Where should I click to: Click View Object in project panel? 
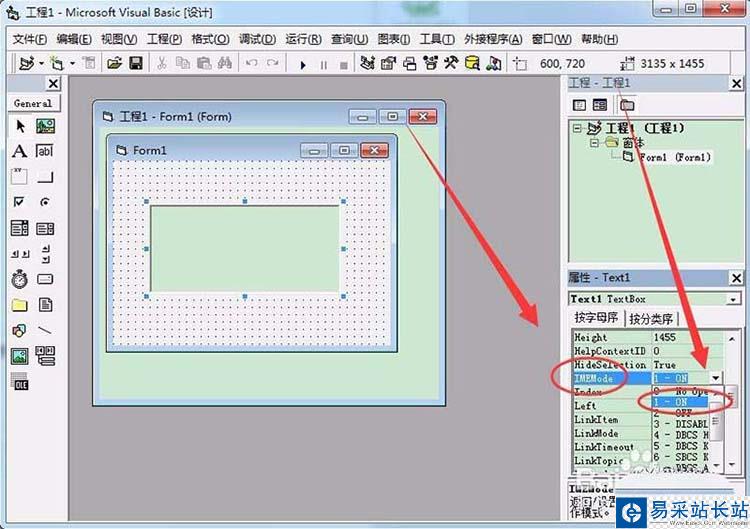coord(600,105)
